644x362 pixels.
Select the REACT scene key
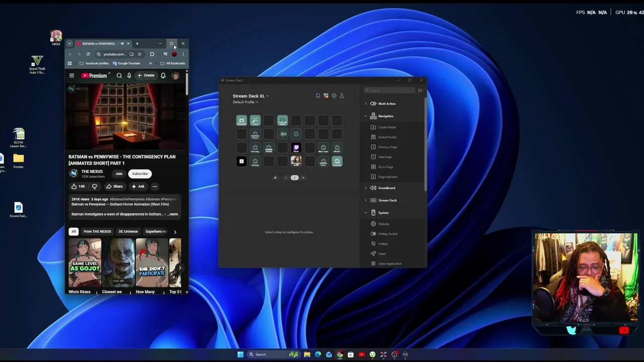[x=337, y=147]
